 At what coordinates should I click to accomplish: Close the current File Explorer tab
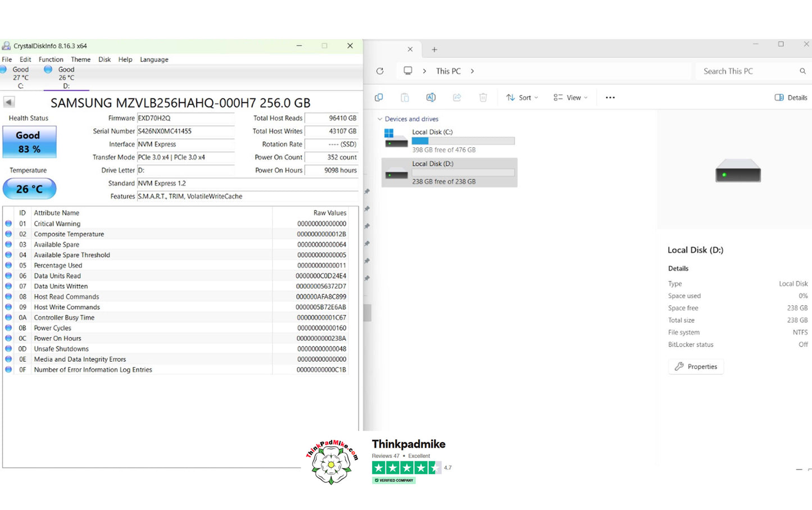pos(410,49)
